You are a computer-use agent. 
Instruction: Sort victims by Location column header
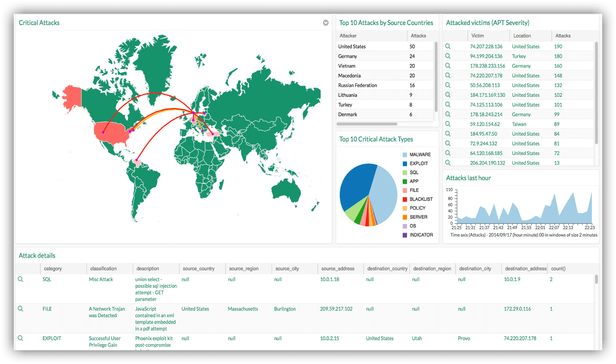point(522,36)
